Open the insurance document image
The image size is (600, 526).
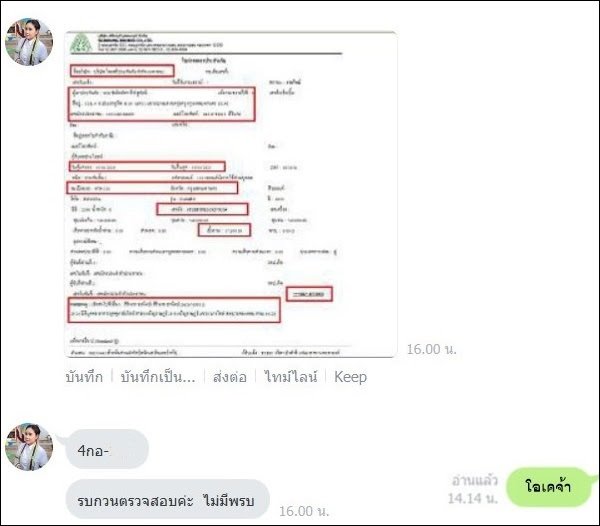pyautogui.click(x=231, y=194)
